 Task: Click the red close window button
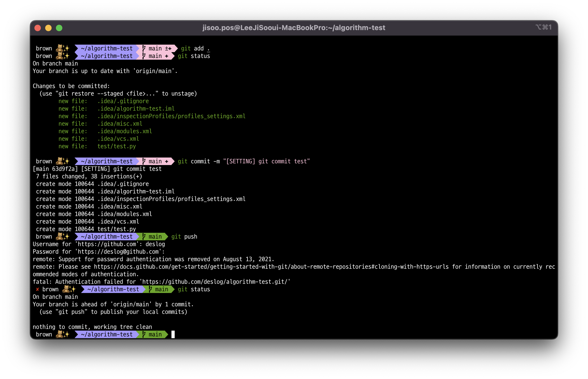click(x=38, y=28)
